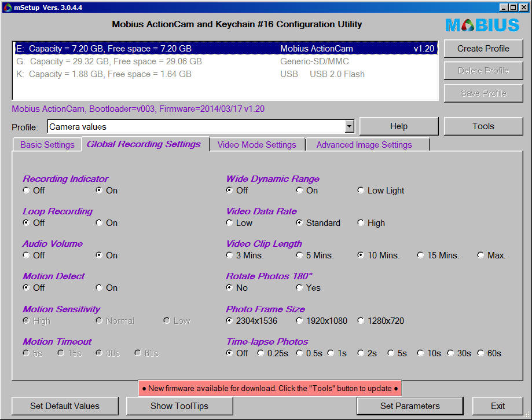The height and width of the screenshot is (420, 532).
Task: Click the Exit button
Action: tap(498, 406)
